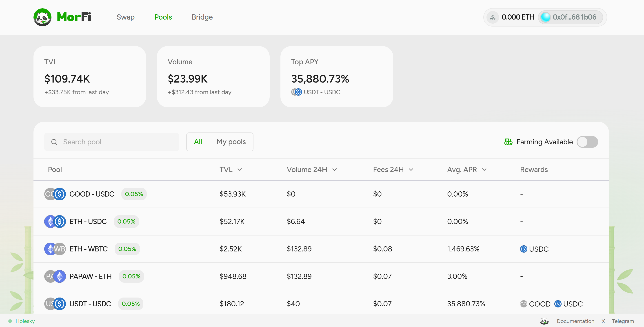This screenshot has height=327, width=644.
Task: Sort pools by the TVL column chevron
Action: 240,170
